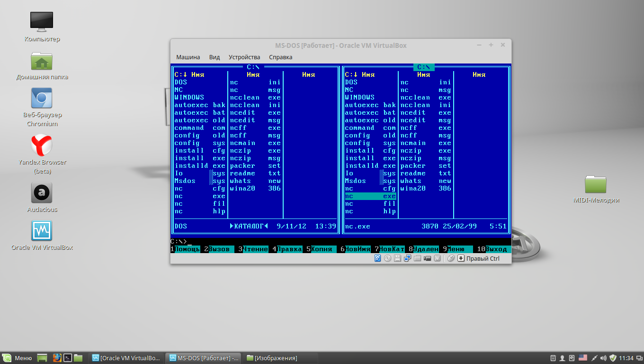Screen dimensions: 644x364
Task: Click network connection icon in system tray
Action: [x=594, y=358]
